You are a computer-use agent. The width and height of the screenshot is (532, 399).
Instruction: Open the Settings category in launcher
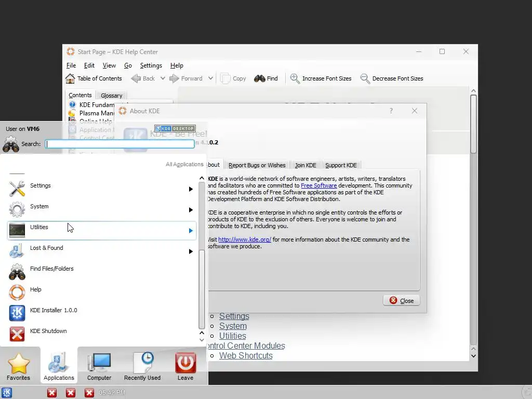[x=101, y=189]
